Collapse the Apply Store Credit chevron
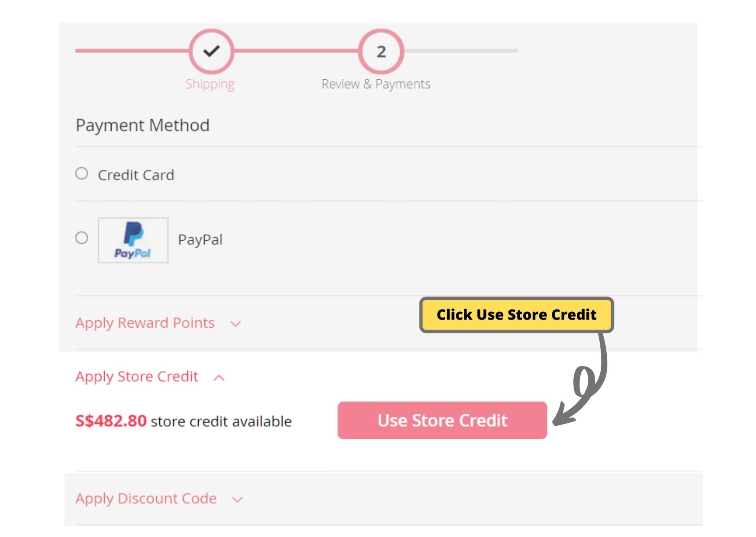 tap(219, 378)
